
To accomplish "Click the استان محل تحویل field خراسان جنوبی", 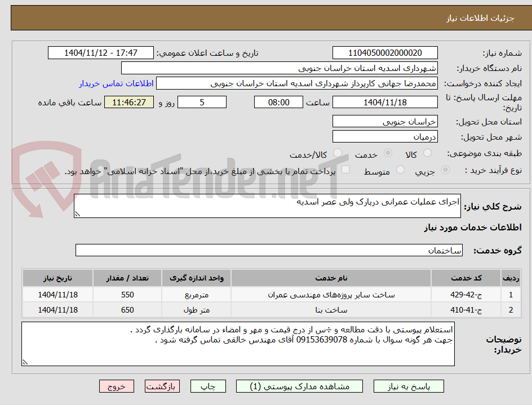I will pyautogui.click(x=385, y=122).
